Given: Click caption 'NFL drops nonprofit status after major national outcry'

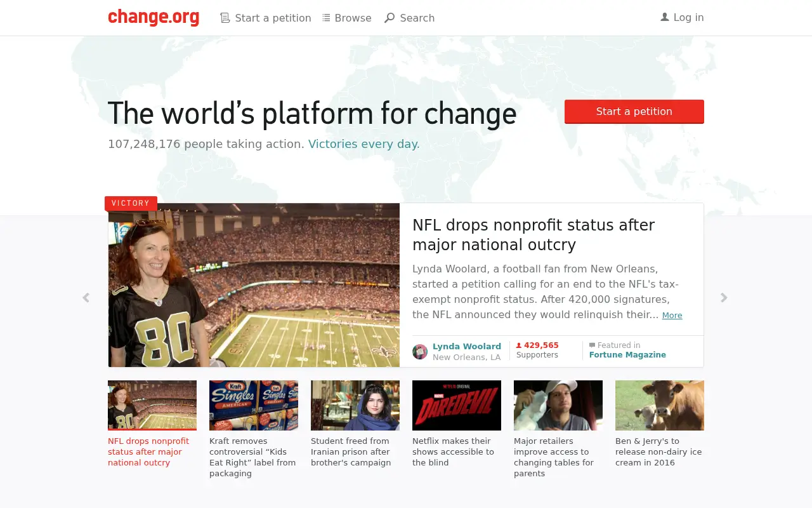Looking at the screenshot, I should [148, 452].
